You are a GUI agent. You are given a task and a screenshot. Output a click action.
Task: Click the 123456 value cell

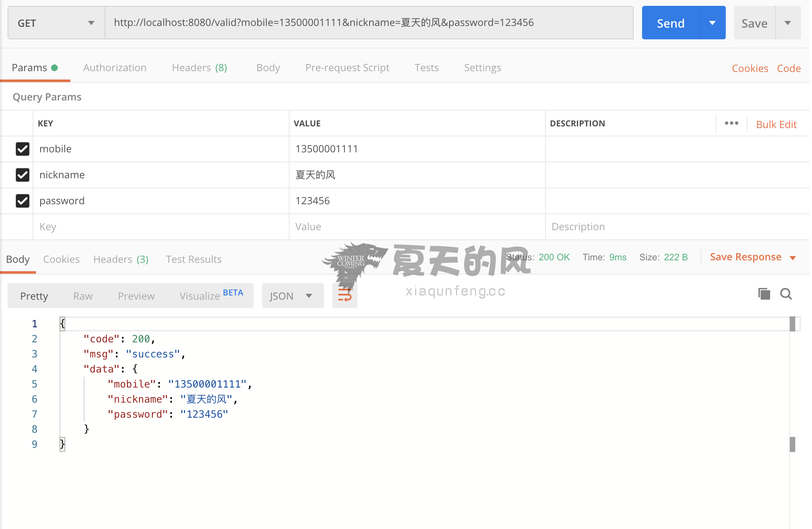(417, 201)
